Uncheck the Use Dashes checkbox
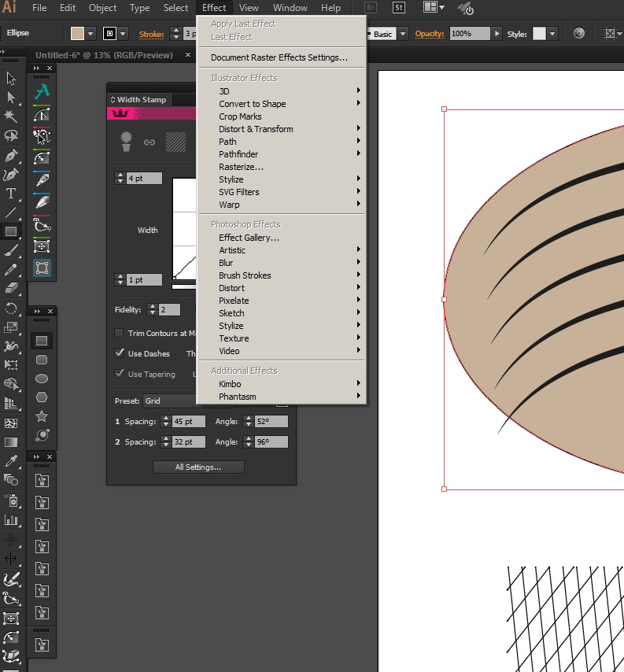The image size is (624, 672). coord(120,354)
